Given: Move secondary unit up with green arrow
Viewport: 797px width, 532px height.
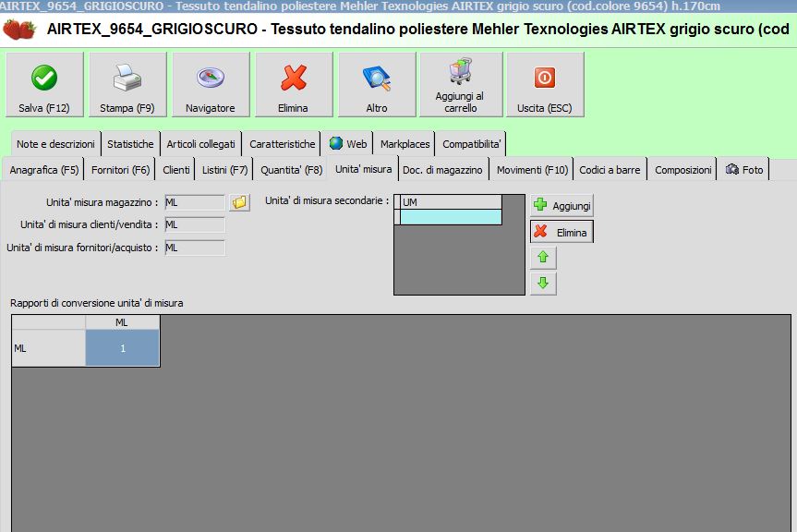Looking at the screenshot, I should coord(543,257).
